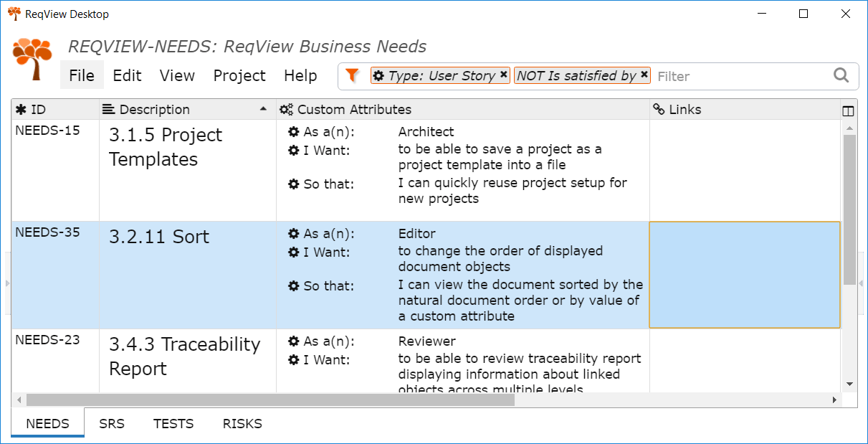The width and height of the screenshot is (868, 444).
Task: Click the asterisk icon beside the ID header
Action: (x=19, y=109)
